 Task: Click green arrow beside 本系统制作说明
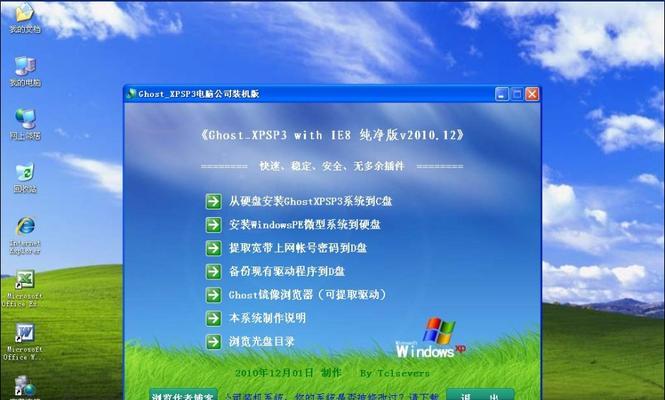[213, 318]
